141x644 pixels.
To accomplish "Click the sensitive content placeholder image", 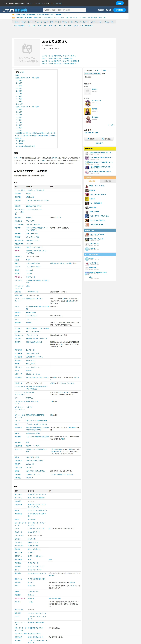I will tap(27, 52).
